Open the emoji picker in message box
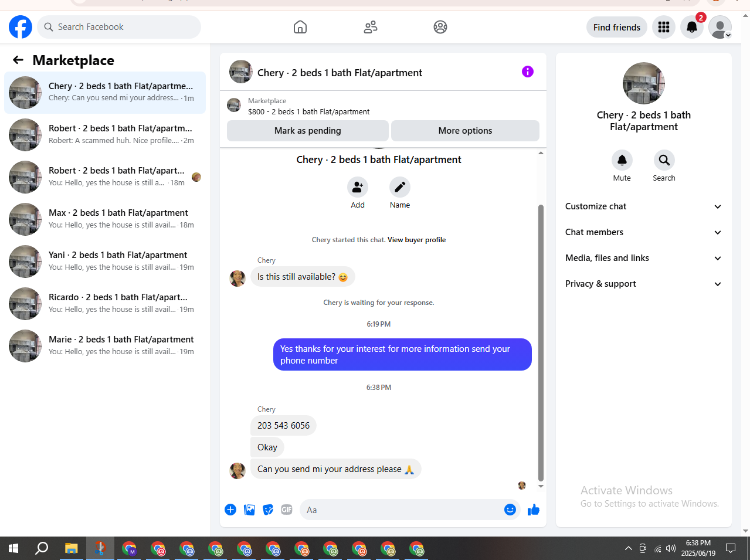 click(510, 510)
